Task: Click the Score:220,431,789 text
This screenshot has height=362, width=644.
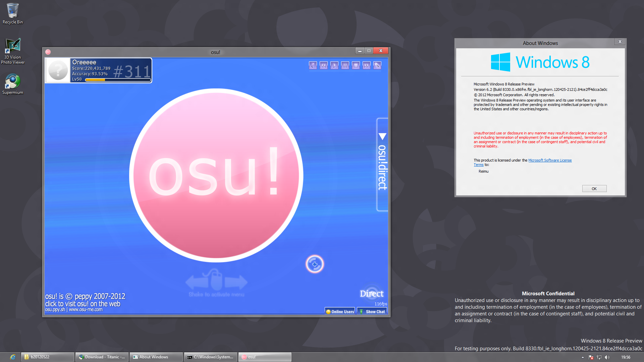Action: (x=91, y=68)
